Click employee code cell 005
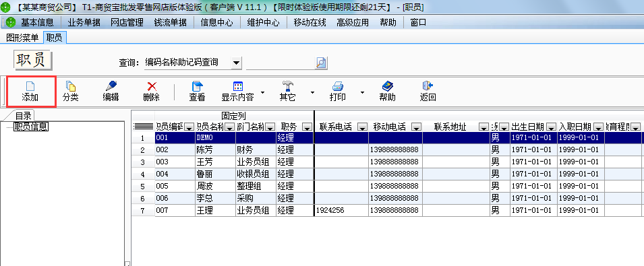644x266 pixels. (175, 187)
